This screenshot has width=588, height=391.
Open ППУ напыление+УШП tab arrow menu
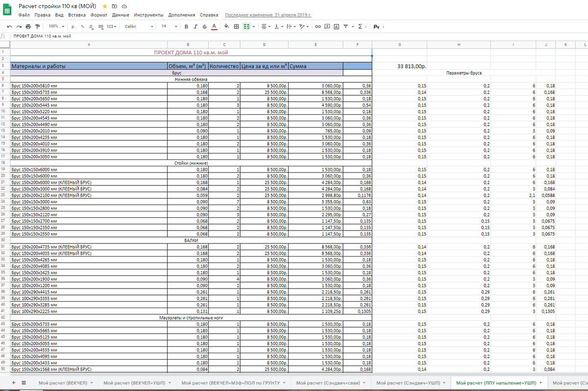[x=540, y=382]
